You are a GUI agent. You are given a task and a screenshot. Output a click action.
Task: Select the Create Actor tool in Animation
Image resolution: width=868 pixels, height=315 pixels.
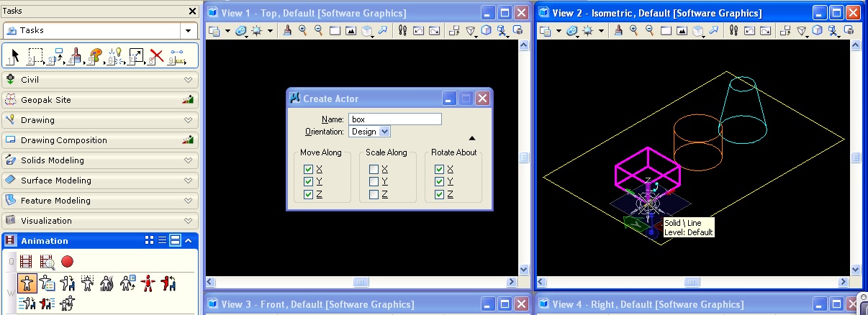(28, 282)
